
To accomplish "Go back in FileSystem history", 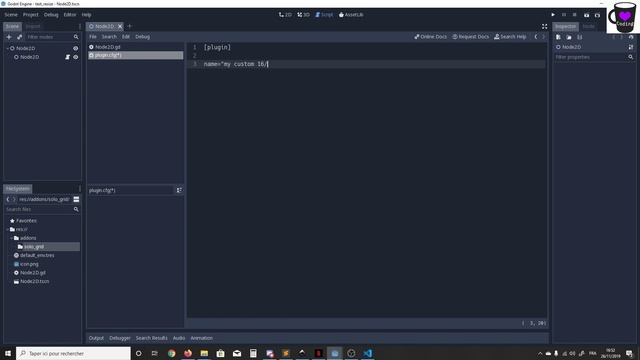I will [x=8, y=199].
